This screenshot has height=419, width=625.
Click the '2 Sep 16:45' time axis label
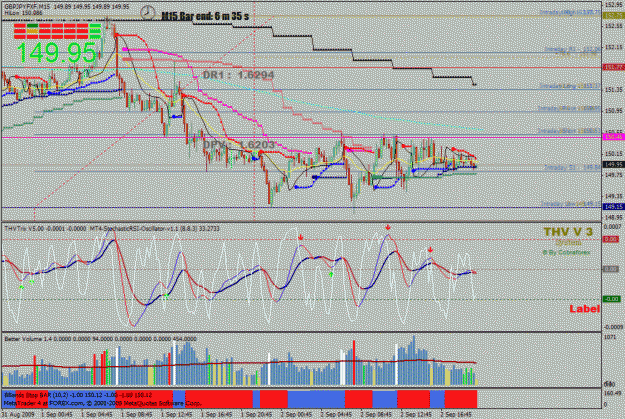pos(456,414)
